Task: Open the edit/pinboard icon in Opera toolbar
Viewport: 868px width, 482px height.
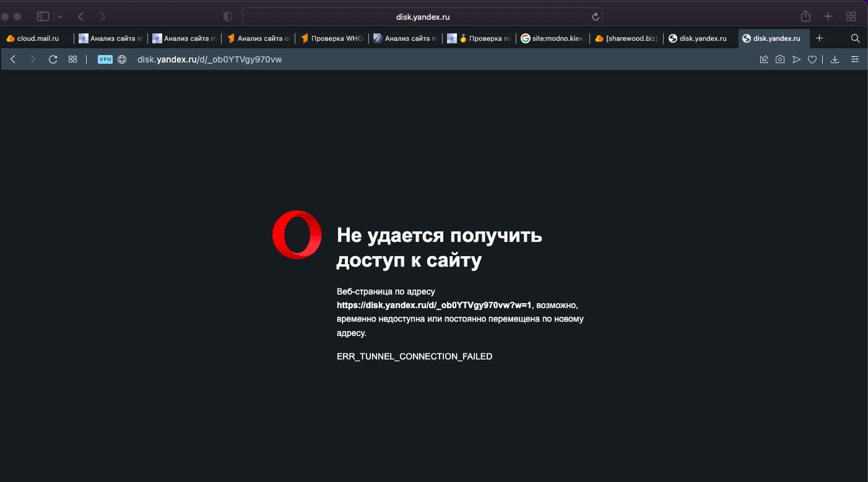Action: pyautogui.click(x=764, y=59)
